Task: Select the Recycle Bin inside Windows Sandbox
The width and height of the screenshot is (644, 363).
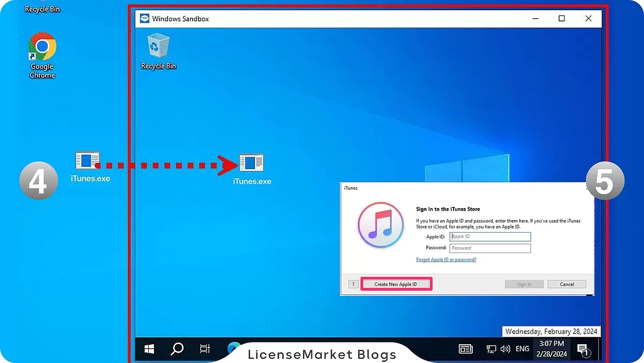Action: tap(158, 51)
